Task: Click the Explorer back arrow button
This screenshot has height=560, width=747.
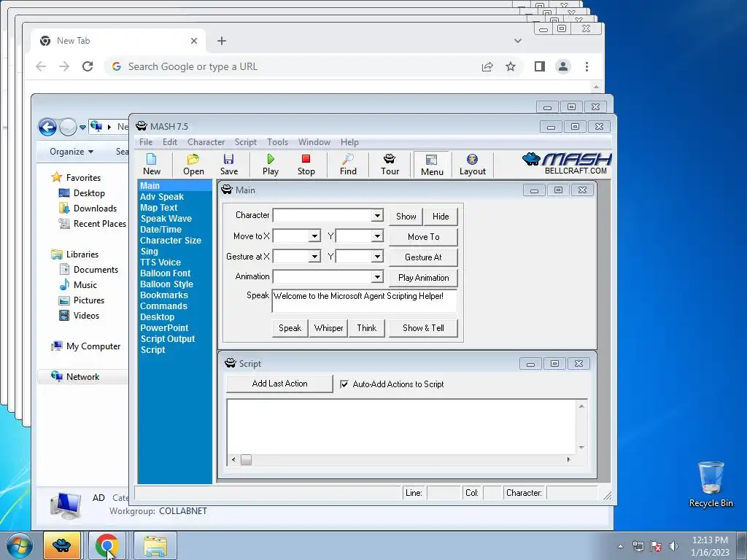Action: tap(47, 127)
